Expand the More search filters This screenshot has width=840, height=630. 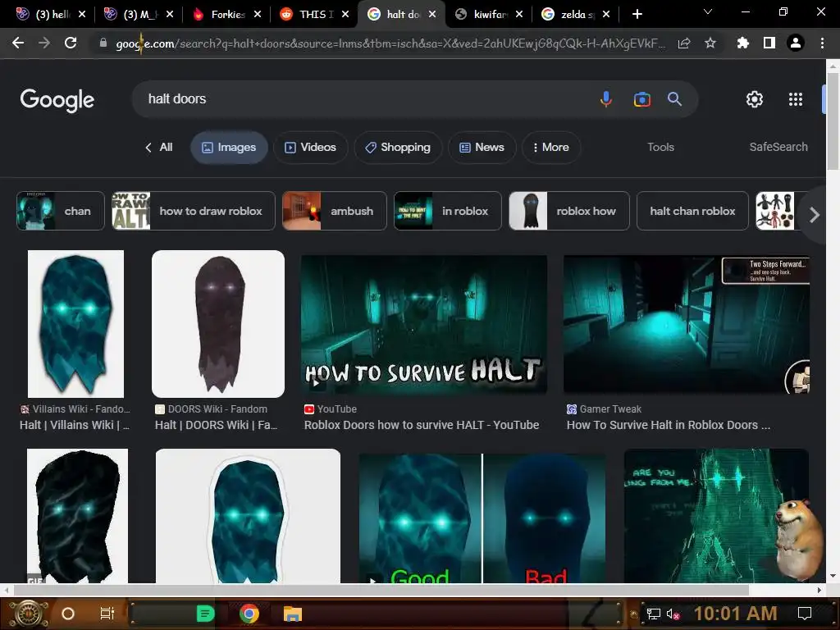point(551,148)
